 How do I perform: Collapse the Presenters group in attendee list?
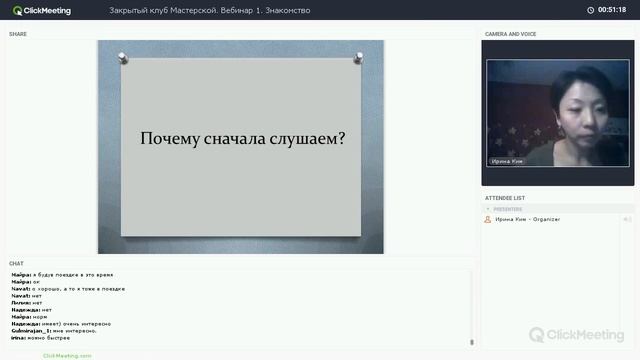[x=487, y=209]
